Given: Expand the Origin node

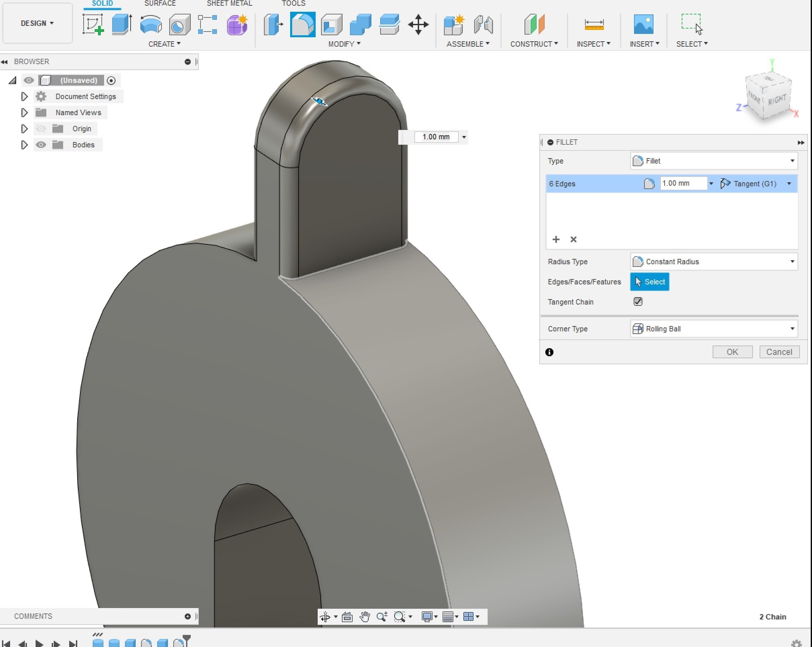Looking at the screenshot, I should (x=24, y=129).
